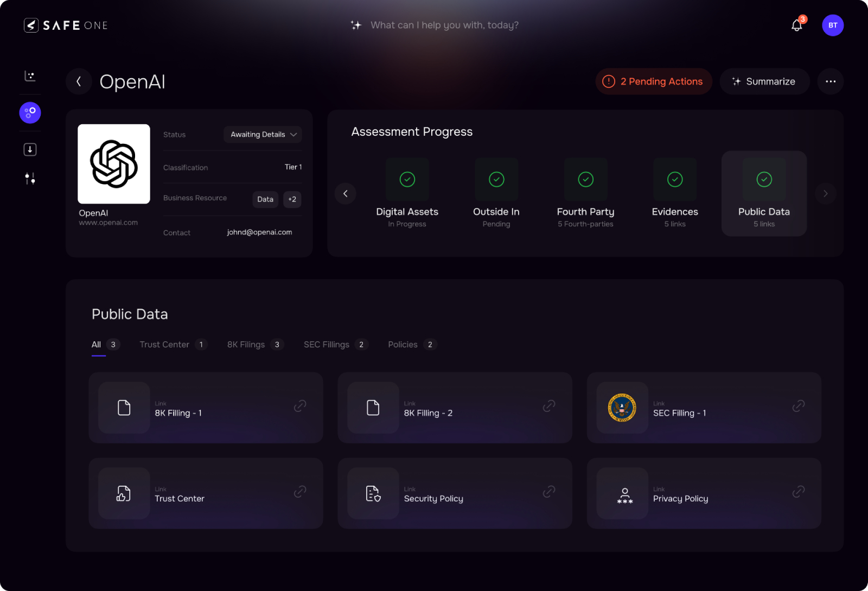
Task: Open the analytics chart sidebar icon
Action: 30,76
